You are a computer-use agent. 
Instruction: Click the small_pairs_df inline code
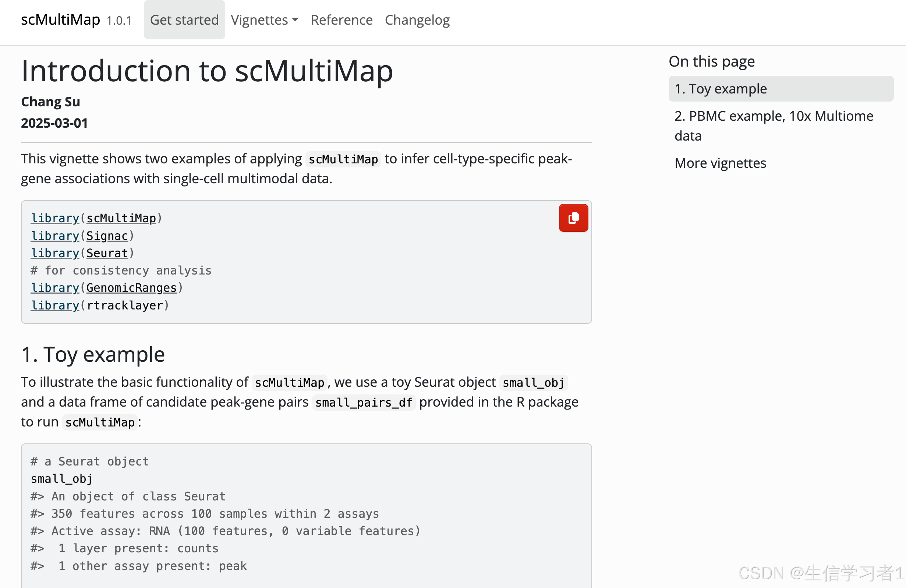[364, 402]
